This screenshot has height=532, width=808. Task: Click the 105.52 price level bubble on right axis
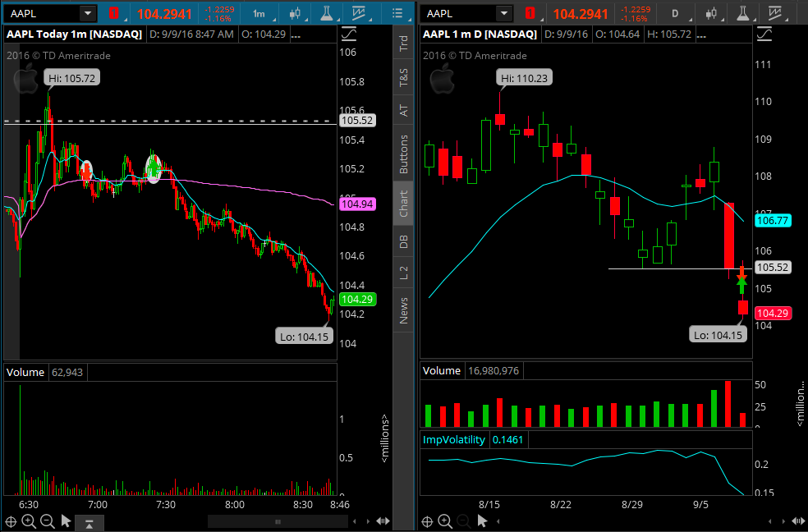[x=773, y=268]
